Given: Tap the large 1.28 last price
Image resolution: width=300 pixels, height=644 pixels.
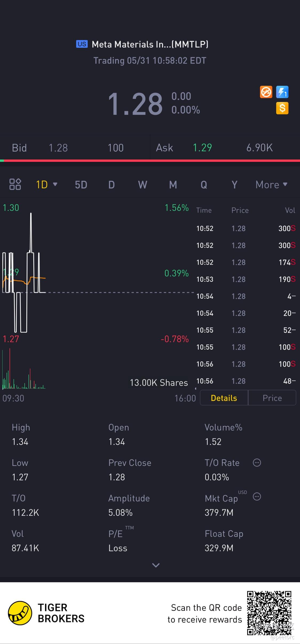Looking at the screenshot, I should point(135,104).
